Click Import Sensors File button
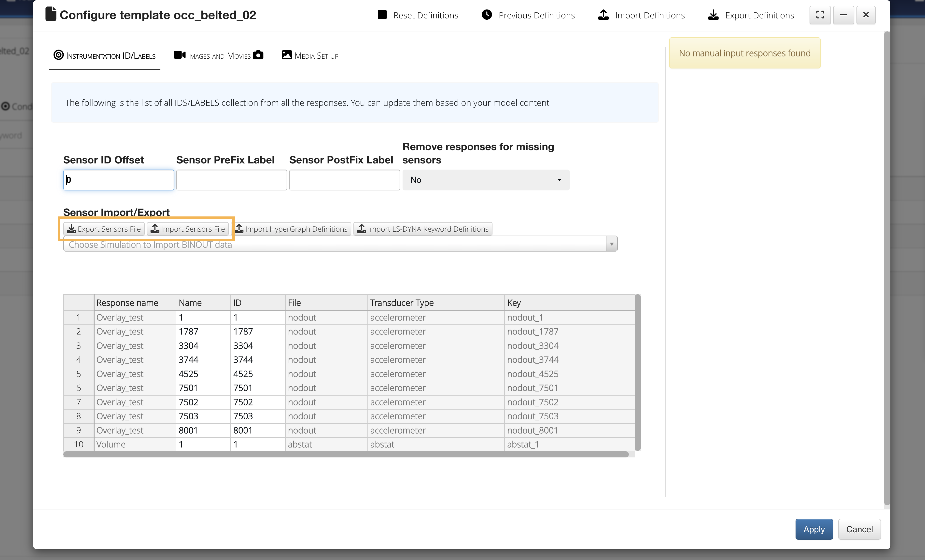Screen dimensions: 925x560 point(188,229)
